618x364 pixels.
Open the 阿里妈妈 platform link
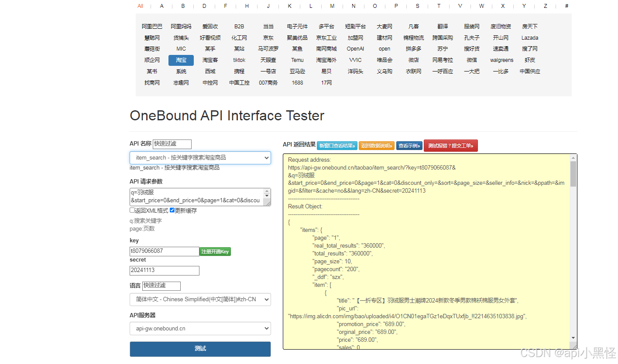click(x=181, y=27)
